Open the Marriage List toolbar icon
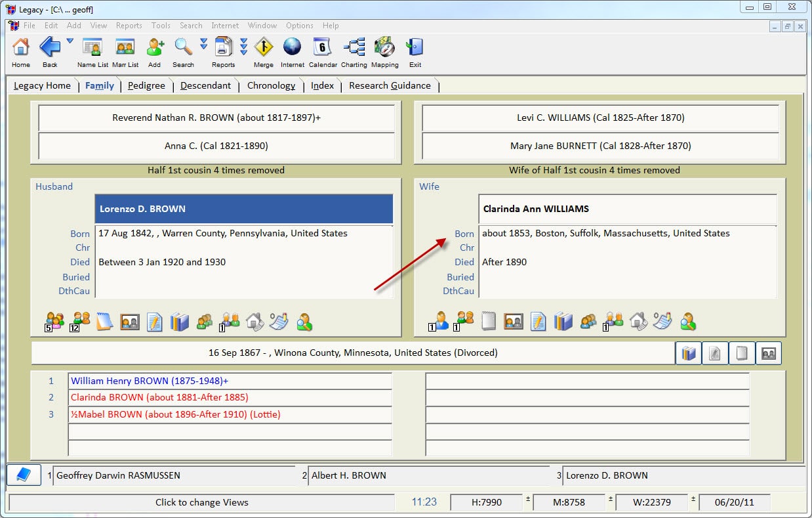812x518 pixels. click(x=125, y=49)
